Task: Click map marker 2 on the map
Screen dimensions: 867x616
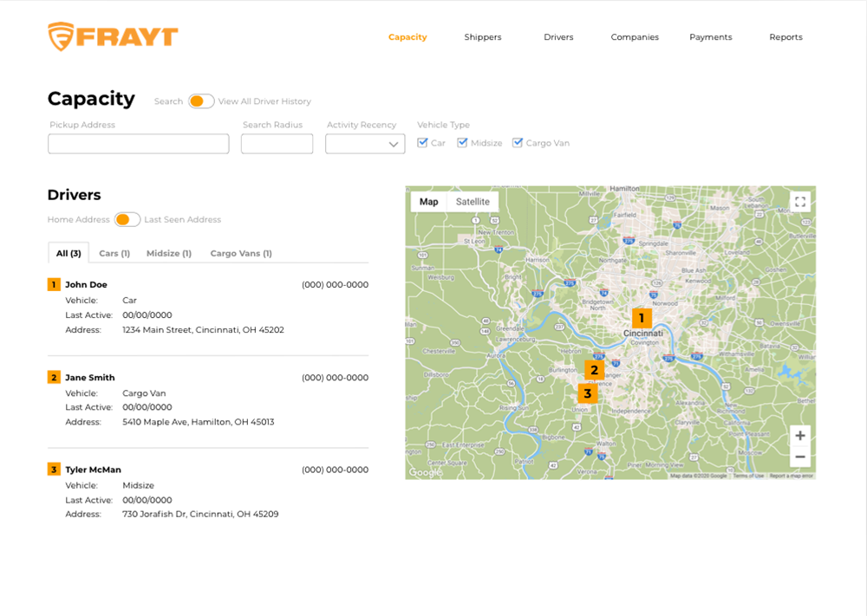Action: [594, 370]
